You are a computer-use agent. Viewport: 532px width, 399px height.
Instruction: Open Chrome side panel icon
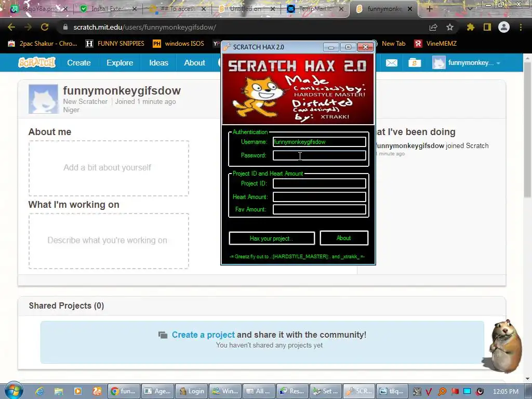pyautogui.click(x=487, y=27)
